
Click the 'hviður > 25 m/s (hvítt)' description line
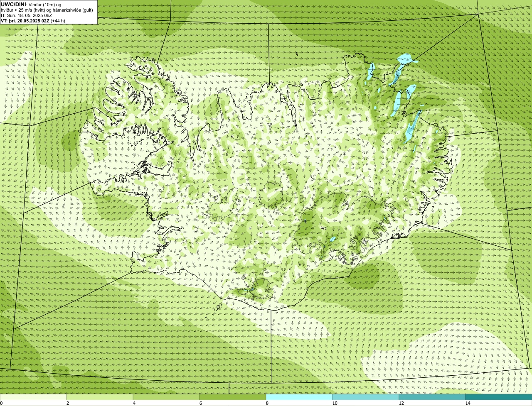point(47,10)
